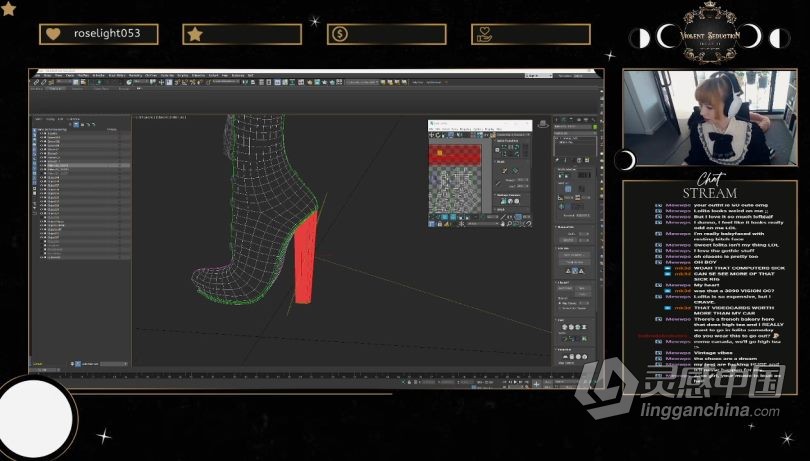Viewport: 810px width, 461px height.
Task: Toggle Keyboard Shortcut Override in main toolbar
Action: [x=169, y=82]
